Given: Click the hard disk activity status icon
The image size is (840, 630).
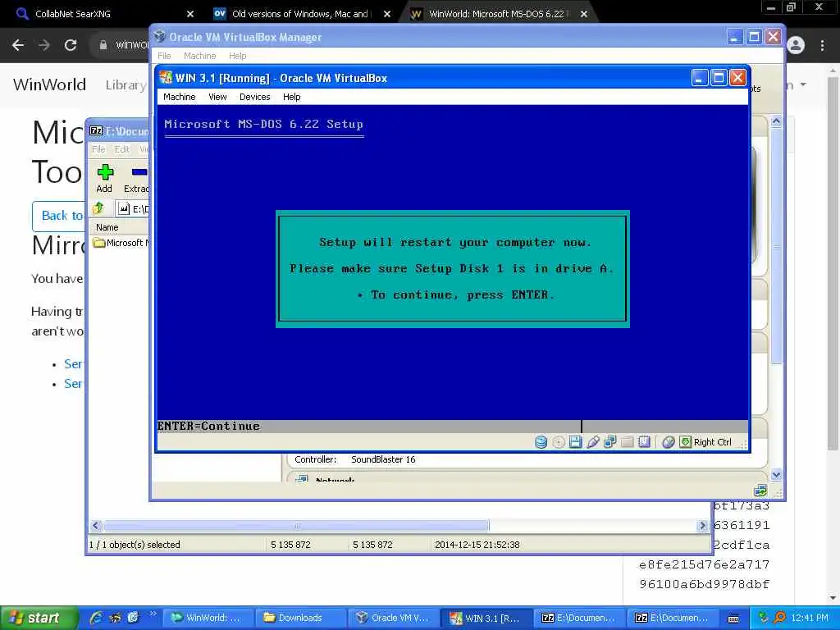Looking at the screenshot, I should tap(541, 442).
